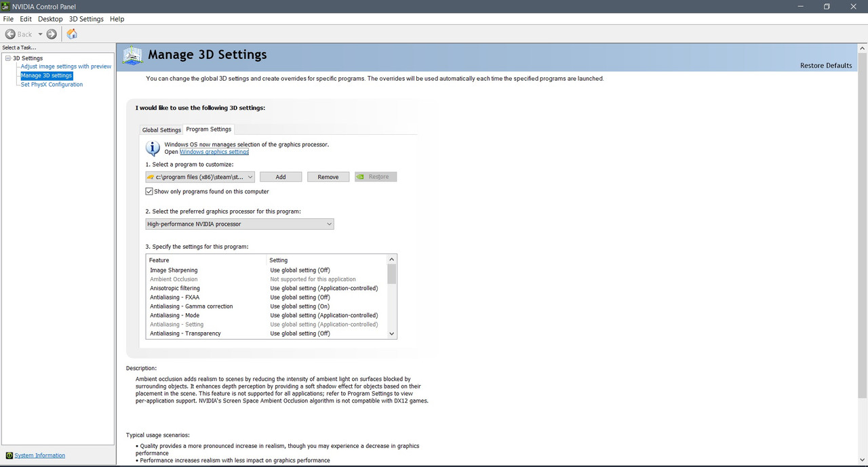Viewport: 868px width, 467px height.
Task: Open the preferred graphics processor dropdown
Action: pyautogui.click(x=240, y=224)
